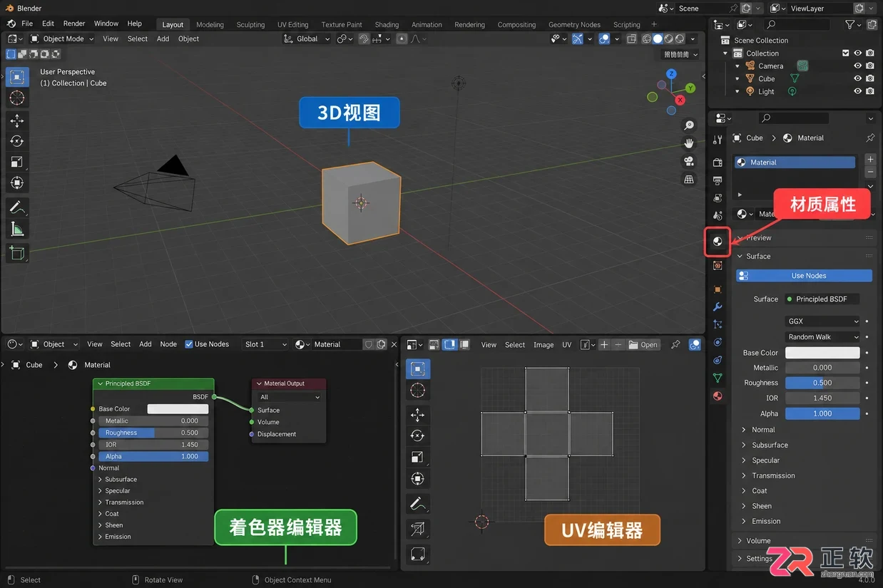The image size is (883, 588).
Task: Toggle snapping magnet in 3D viewport header
Action: 364,38
